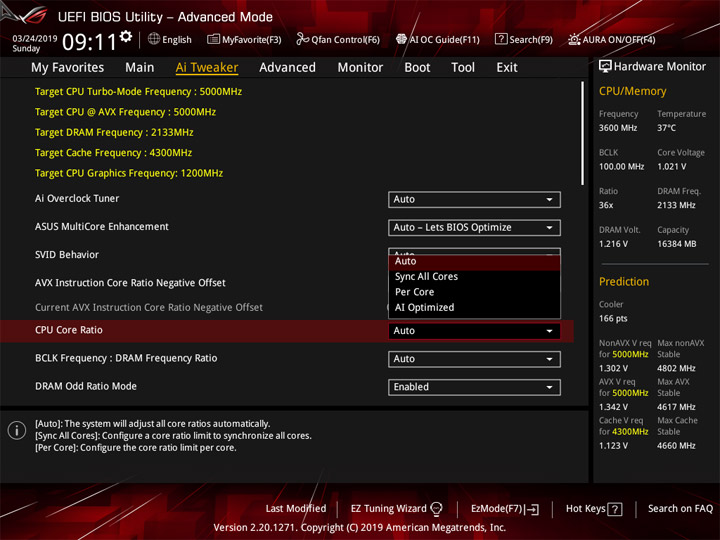
Task: Select the Ai Overclock Tuner label
Action: coord(77,198)
